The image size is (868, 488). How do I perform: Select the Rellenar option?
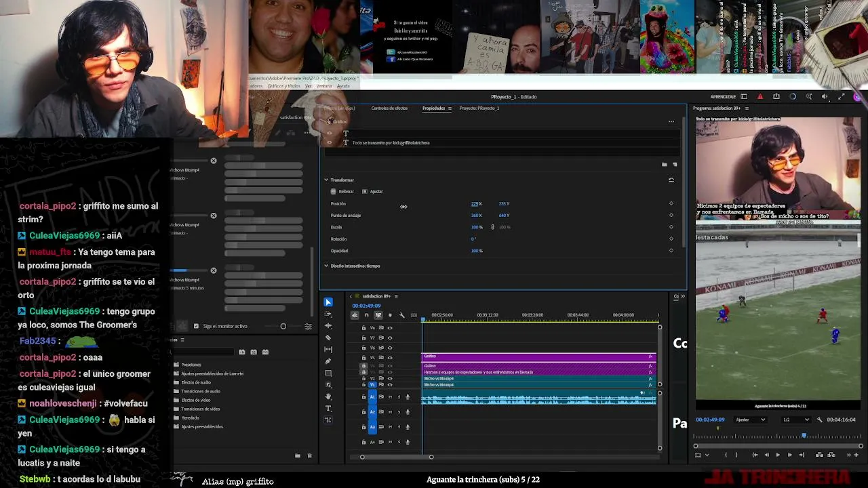(x=343, y=191)
